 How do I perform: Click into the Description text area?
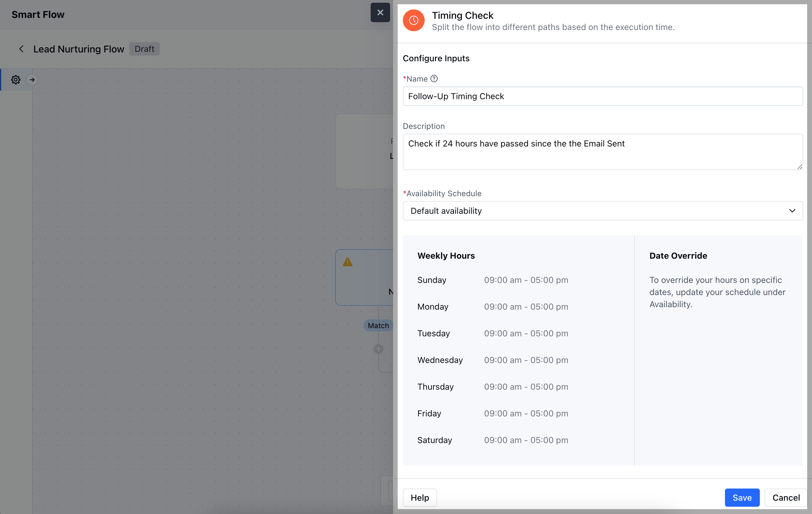coord(602,152)
